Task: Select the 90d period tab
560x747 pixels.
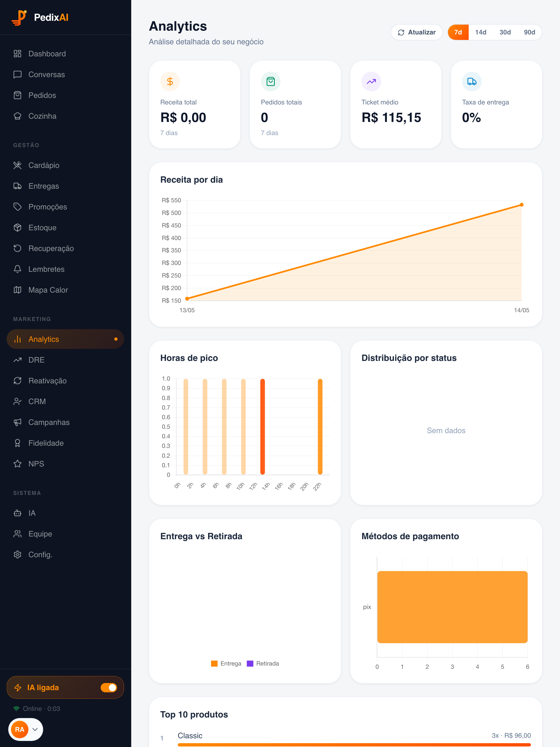Action: coord(529,33)
